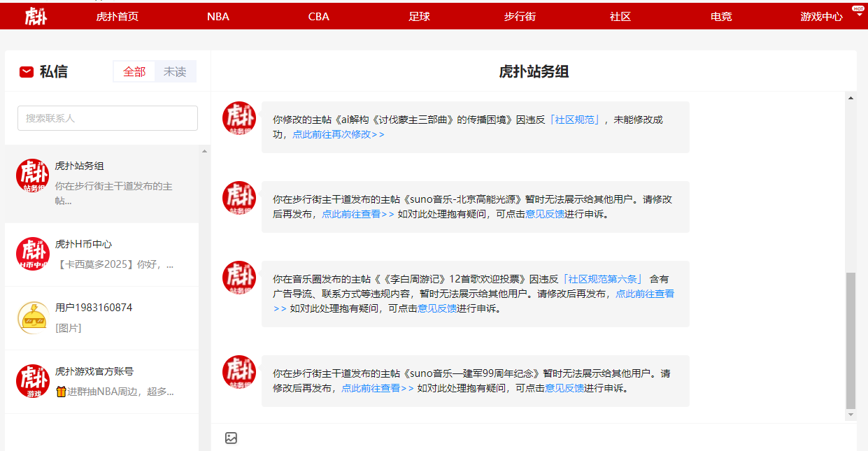Viewport: 868px width, 451px height.
Task: Follow 点此前往查看>> in 建军99周年纪念 message
Action: pyautogui.click(x=378, y=387)
